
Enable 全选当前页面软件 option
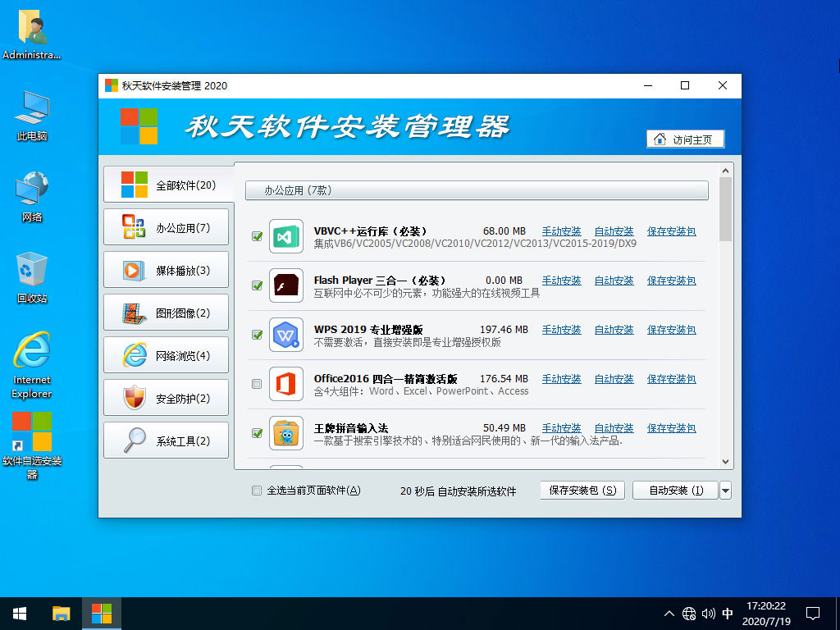pos(257,490)
